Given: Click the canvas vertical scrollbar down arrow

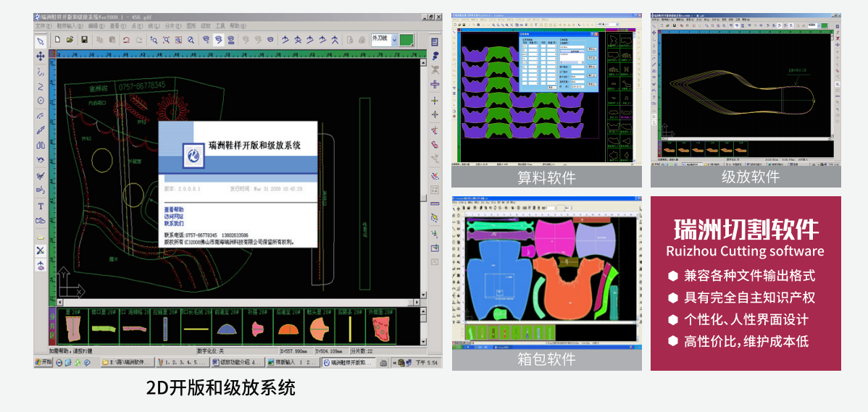Looking at the screenshot, I should pos(424,295).
